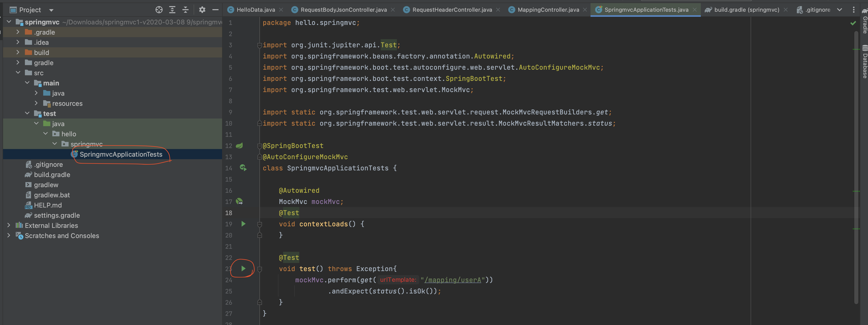Collapse the test folder
Image resolution: width=868 pixels, height=325 pixels.
(x=27, y=113)
